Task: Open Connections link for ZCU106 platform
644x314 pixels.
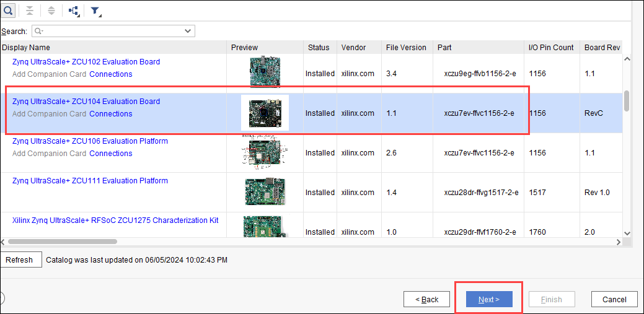Action: point(111,154)
